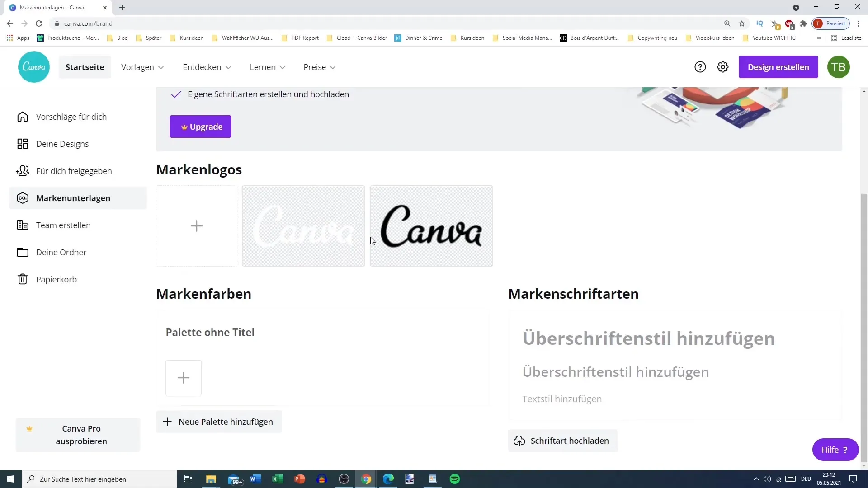This screenshot has height=488, width=868.
Task: Expand the Entdecken dropdown
Action: 207,67
